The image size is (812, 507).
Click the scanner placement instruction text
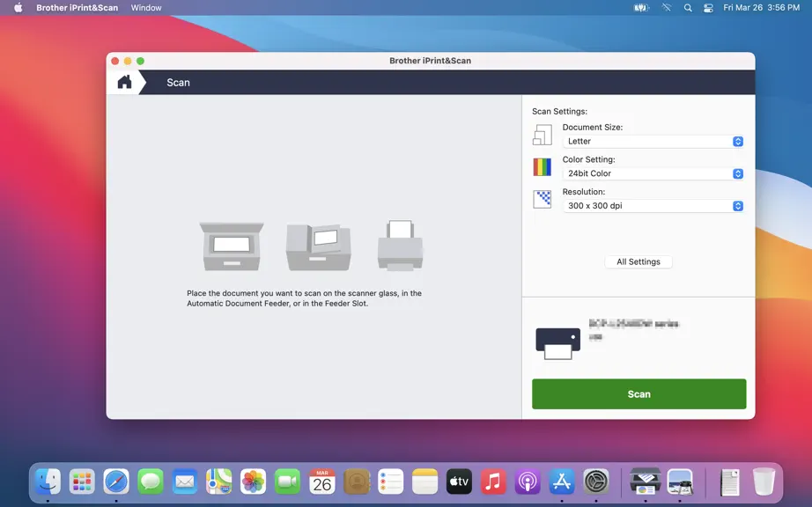coord(305,298)
